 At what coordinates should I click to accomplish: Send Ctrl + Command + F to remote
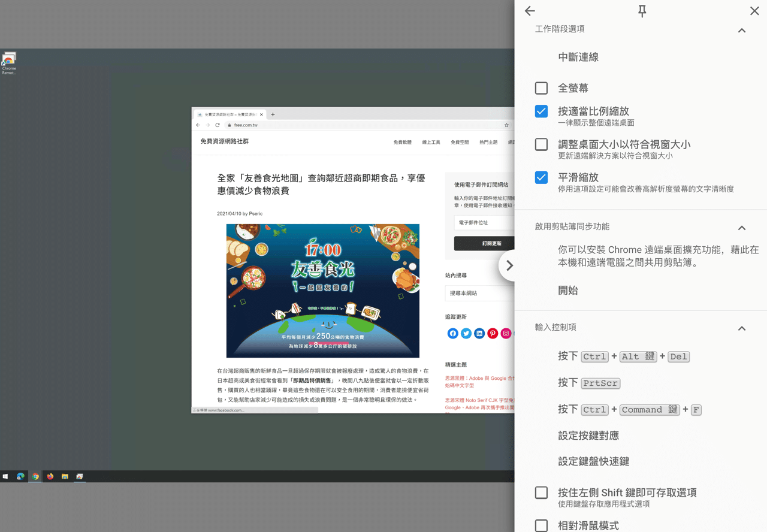(630, 409)
